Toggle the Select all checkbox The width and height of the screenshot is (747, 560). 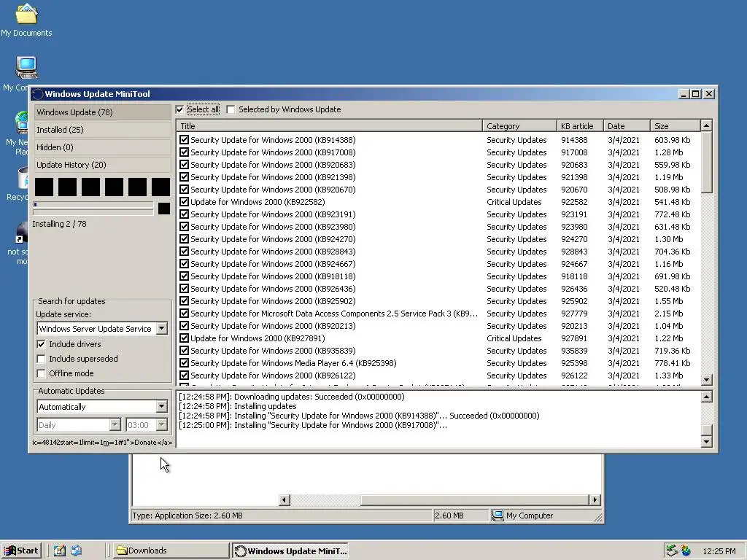[179, 109]
